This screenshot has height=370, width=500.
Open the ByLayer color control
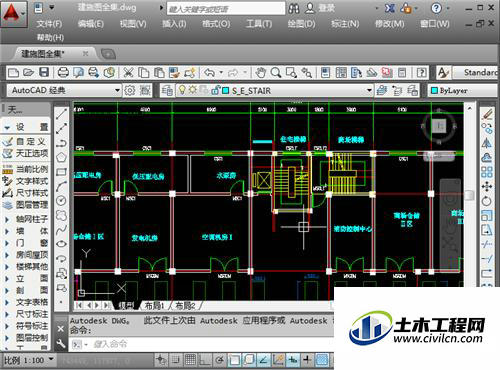[x=463, y=90]
